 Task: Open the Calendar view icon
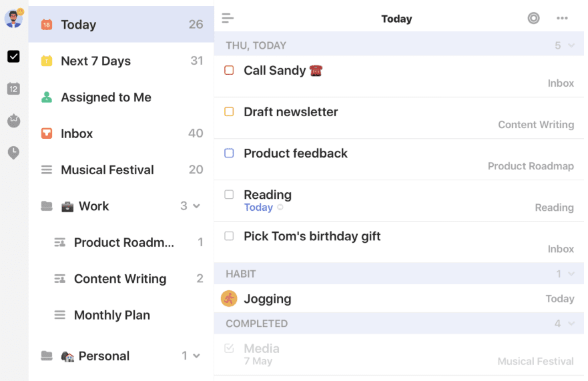pos(13,89)
